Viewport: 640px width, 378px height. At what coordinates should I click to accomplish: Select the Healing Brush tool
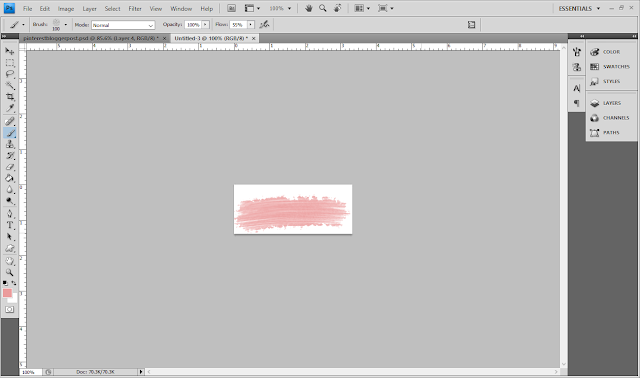pyautogui.click(x=10, y=121)
